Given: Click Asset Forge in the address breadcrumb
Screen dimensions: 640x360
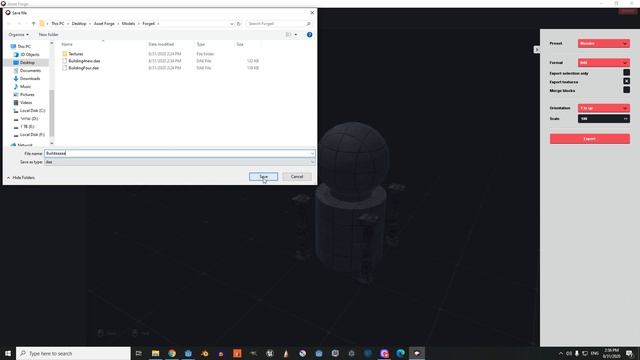Looking at the screenshot, I should coord(104,24).
